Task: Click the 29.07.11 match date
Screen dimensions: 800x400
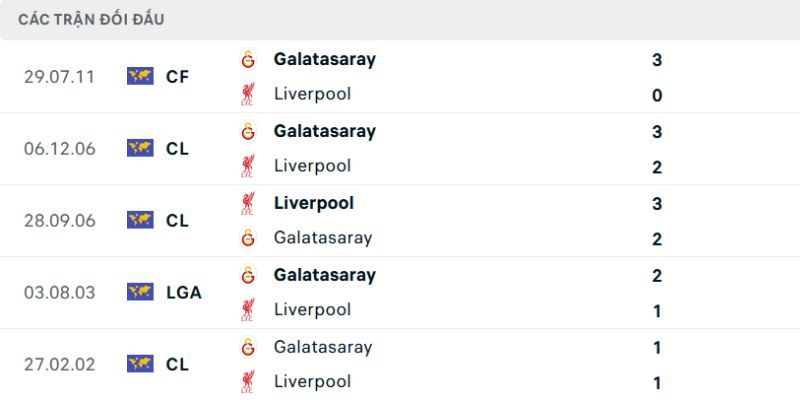Action: pos(59,76)
